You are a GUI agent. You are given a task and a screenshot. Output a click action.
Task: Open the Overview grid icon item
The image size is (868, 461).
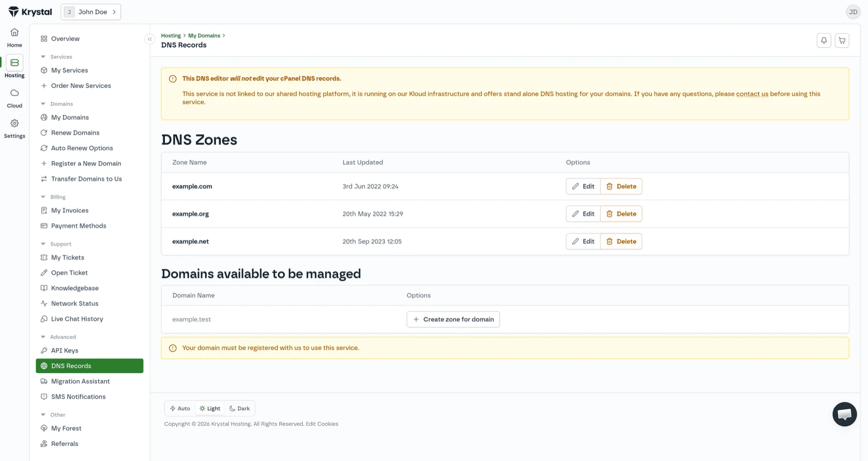pos(90,39)
